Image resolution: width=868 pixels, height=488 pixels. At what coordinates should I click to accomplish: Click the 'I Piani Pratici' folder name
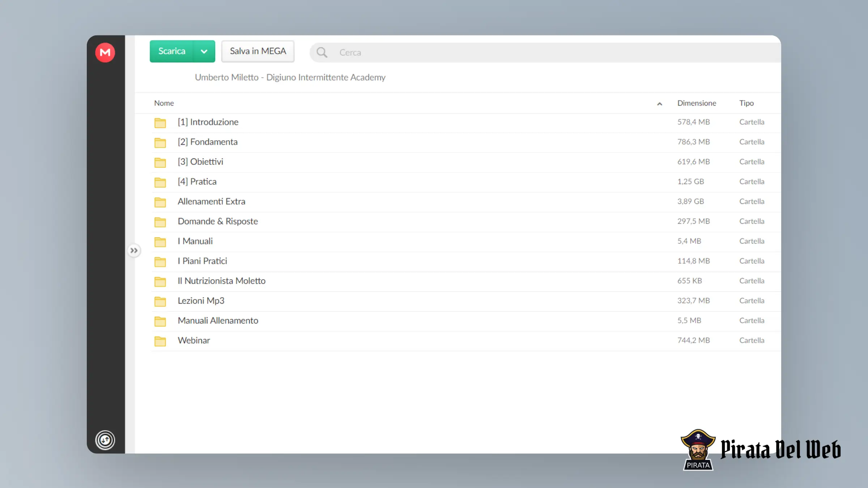(203, 261)
